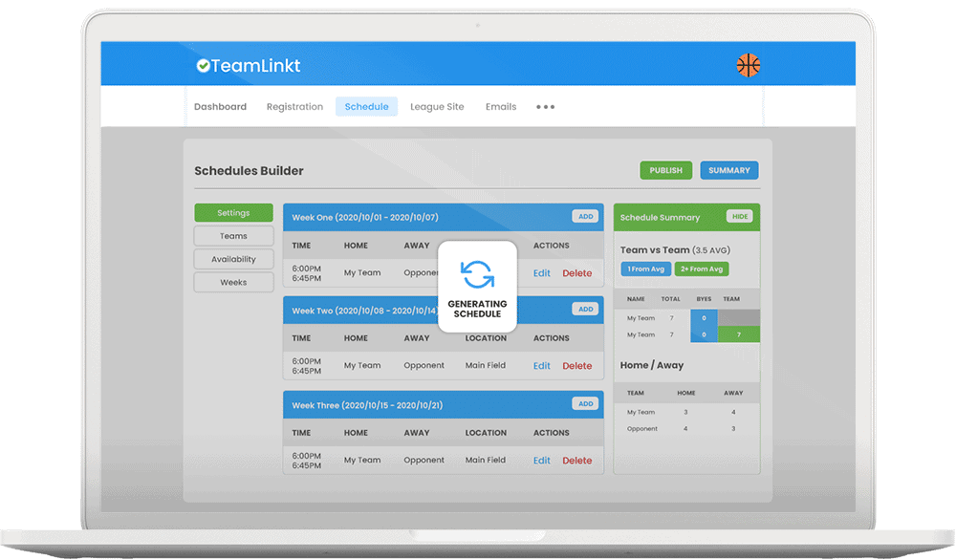Open the three-dots more menu

pos(546,107)
